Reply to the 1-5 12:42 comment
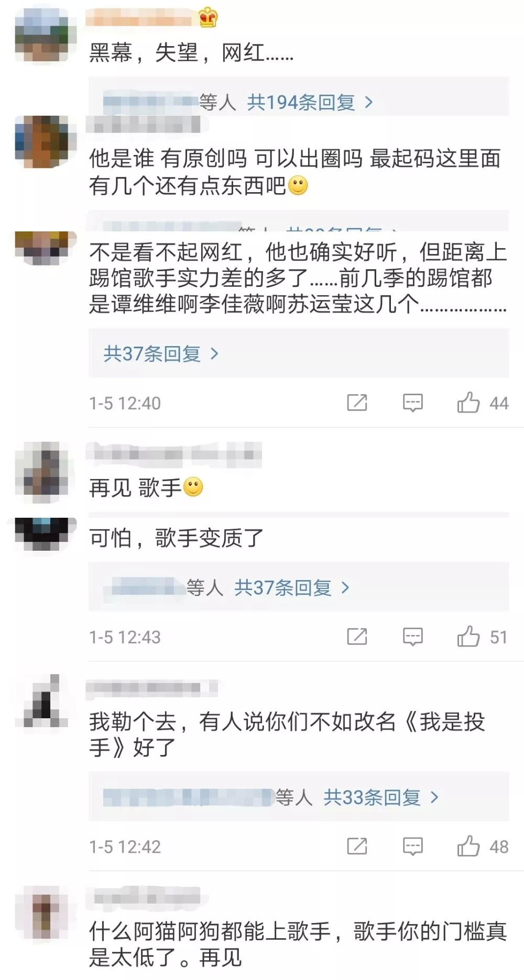Screen dimensions: 524x980 click(412, 846)
